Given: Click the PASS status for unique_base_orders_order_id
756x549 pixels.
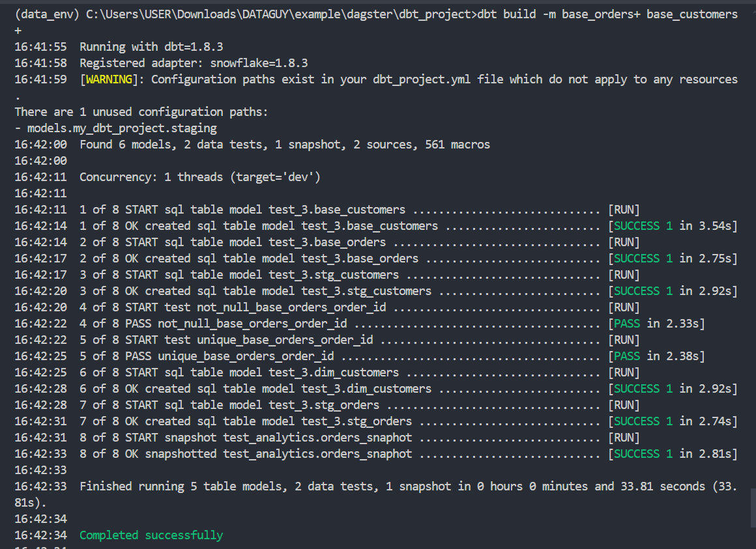Looking at the screenshot, I should pyautogui.click(x=626, y=356).
